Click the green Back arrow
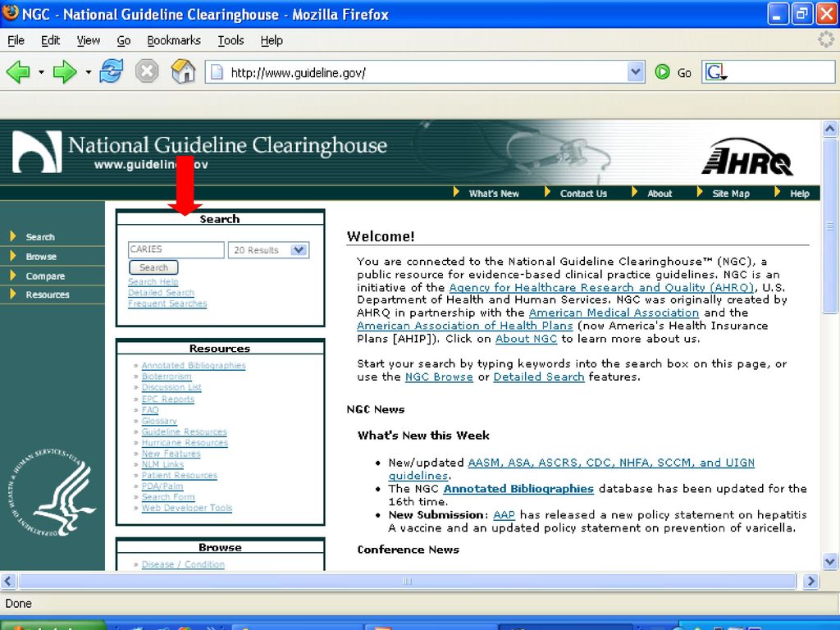Image resolution: width=840 pixels, height=630 pixels. [18, 72]
